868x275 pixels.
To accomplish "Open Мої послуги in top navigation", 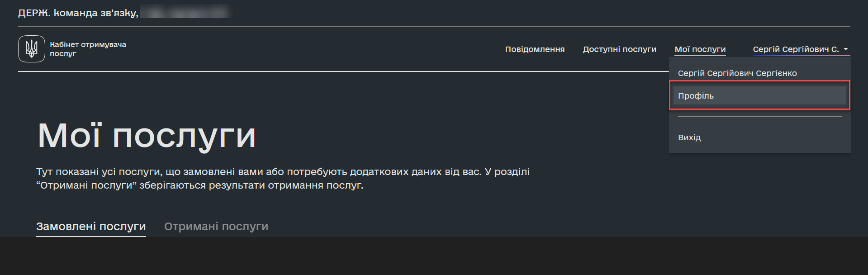I will [700, 49].
